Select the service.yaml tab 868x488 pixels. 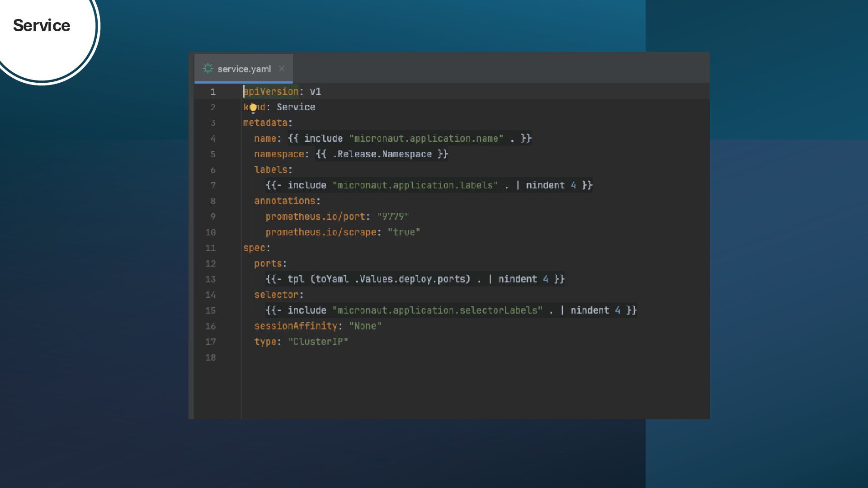[x=244, y=69]
